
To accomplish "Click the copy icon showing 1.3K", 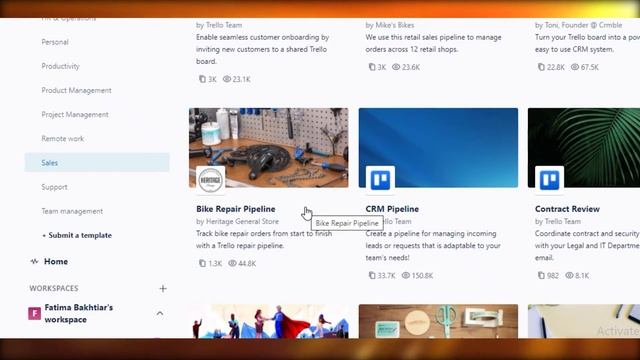I will (202, 263).
